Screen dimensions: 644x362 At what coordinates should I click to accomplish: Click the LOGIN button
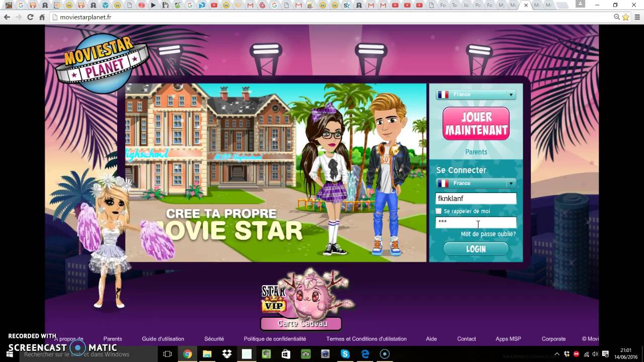coord(476,249)
